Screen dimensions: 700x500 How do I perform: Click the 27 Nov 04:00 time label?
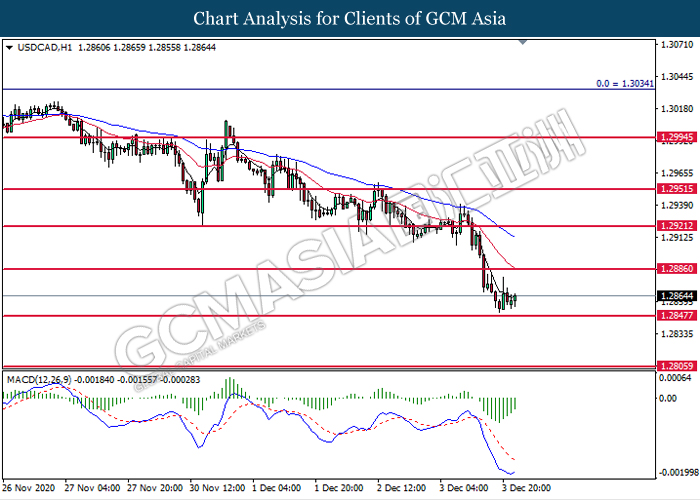92,488
